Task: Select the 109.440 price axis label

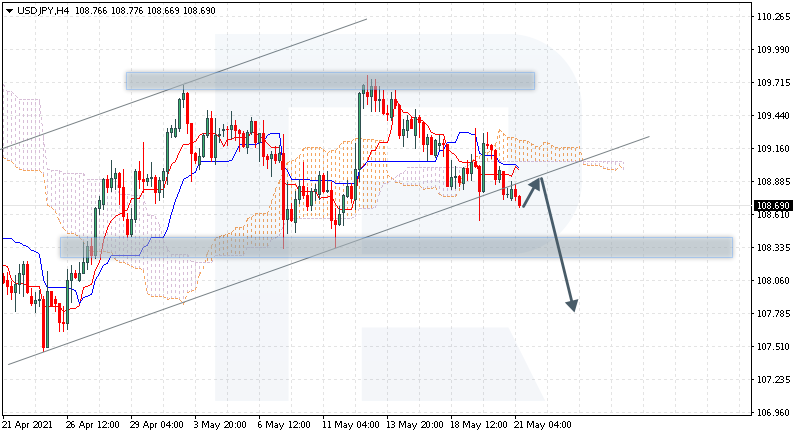Action: [x=773, y=116]
